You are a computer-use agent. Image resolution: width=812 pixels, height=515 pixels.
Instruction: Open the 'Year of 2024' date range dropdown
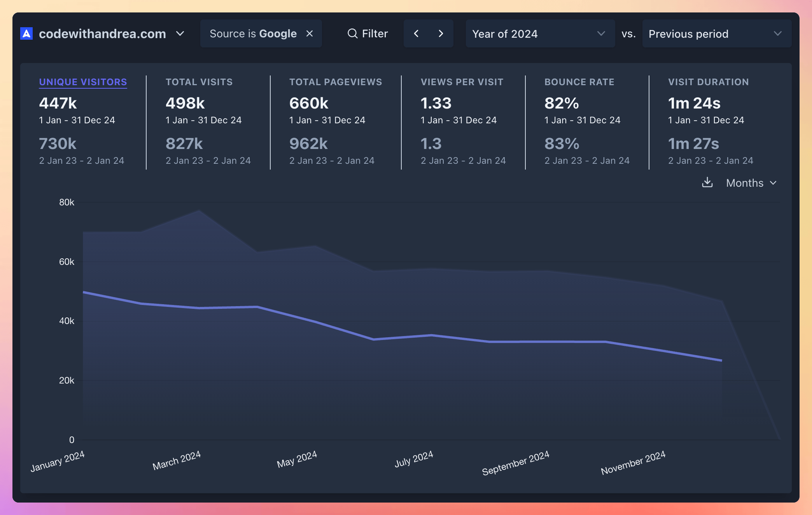pos(540,34)
